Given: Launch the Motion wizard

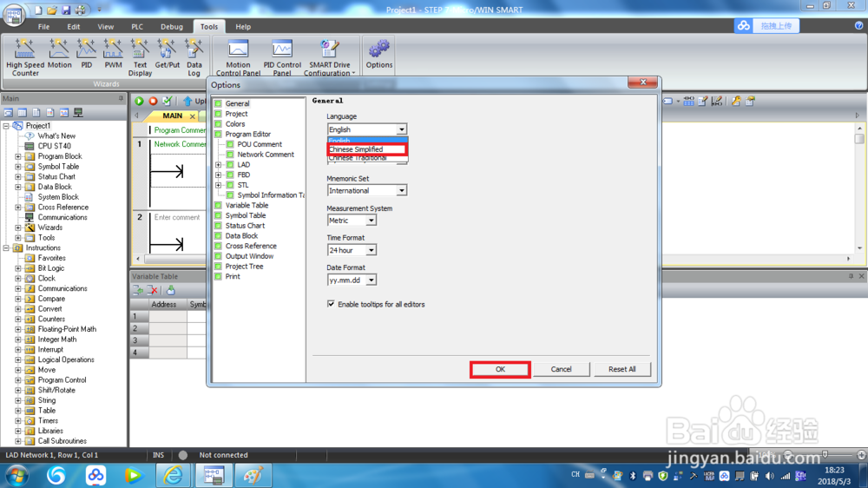Looking at the screenshot, I should [59, 55].
